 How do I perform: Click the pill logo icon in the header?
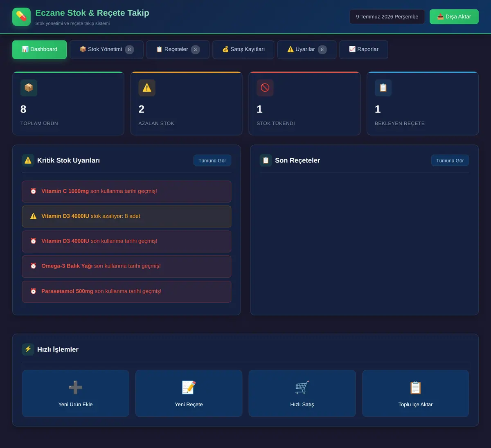click(x=21, y=17)
